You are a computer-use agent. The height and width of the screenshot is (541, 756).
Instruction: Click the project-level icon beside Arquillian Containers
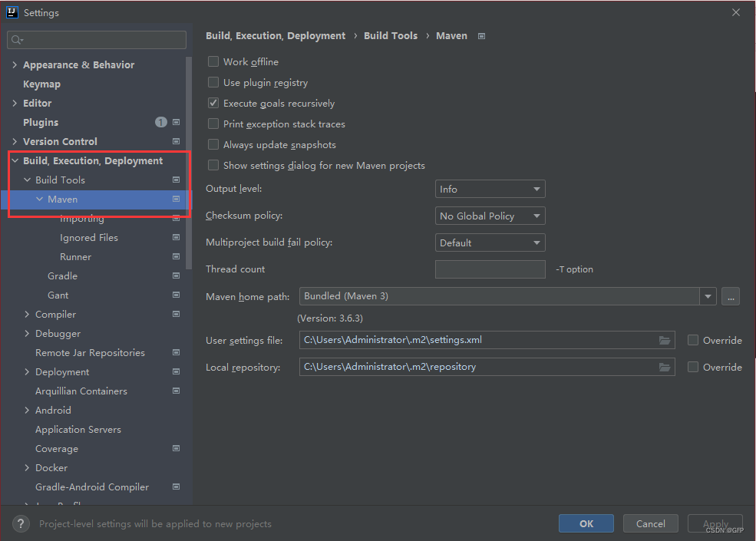tap(176, 391)
